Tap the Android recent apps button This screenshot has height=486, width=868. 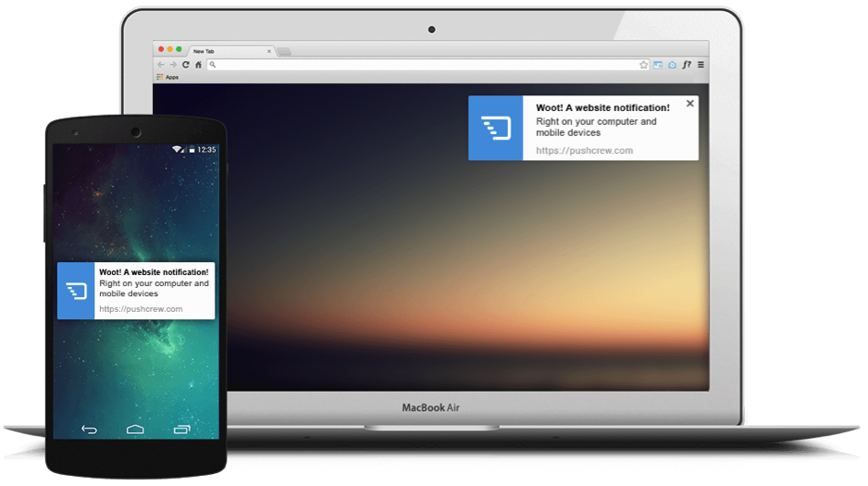[181, 430]
